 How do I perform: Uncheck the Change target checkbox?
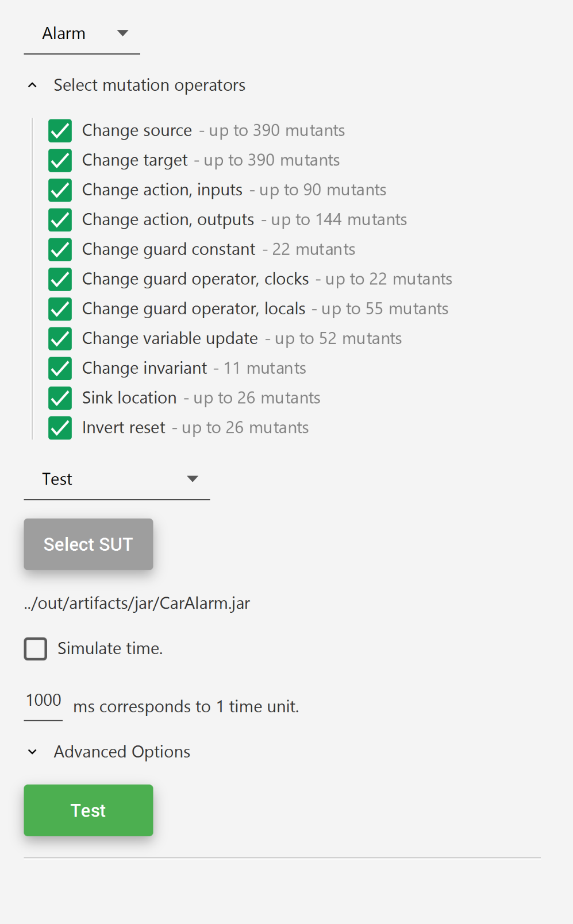click(x=60, y=161)
